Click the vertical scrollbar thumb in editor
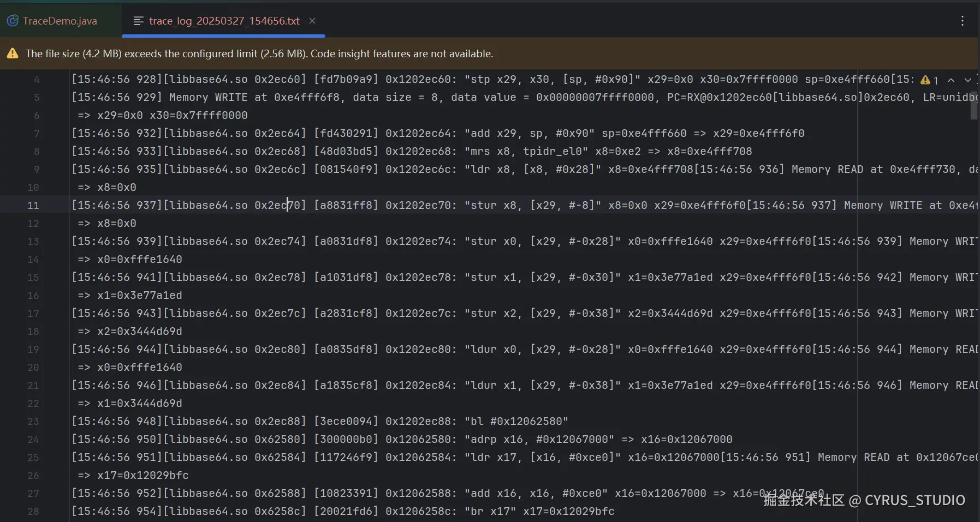Viewport: 980px width, 522px height. click(x=973, y=104)
